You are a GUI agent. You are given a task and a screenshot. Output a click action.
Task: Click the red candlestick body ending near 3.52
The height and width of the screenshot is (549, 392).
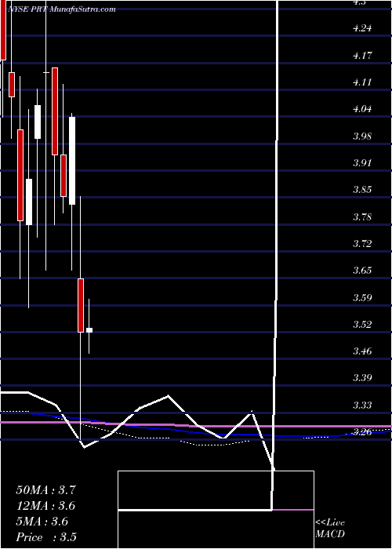(x=81, y=305)
